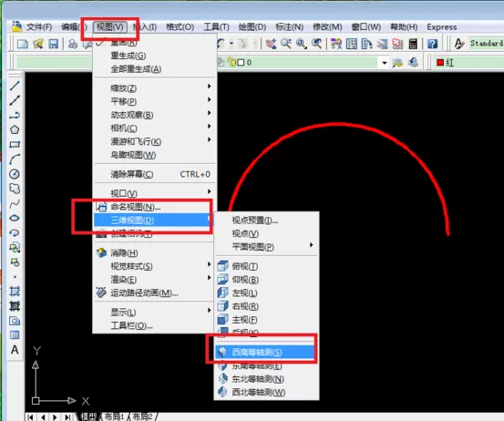Select the Revision Cloud tool
504x421 pixels.
tap(15, 189)
